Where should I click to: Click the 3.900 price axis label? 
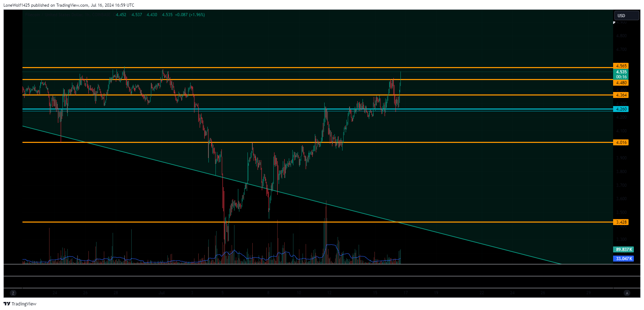621,158
